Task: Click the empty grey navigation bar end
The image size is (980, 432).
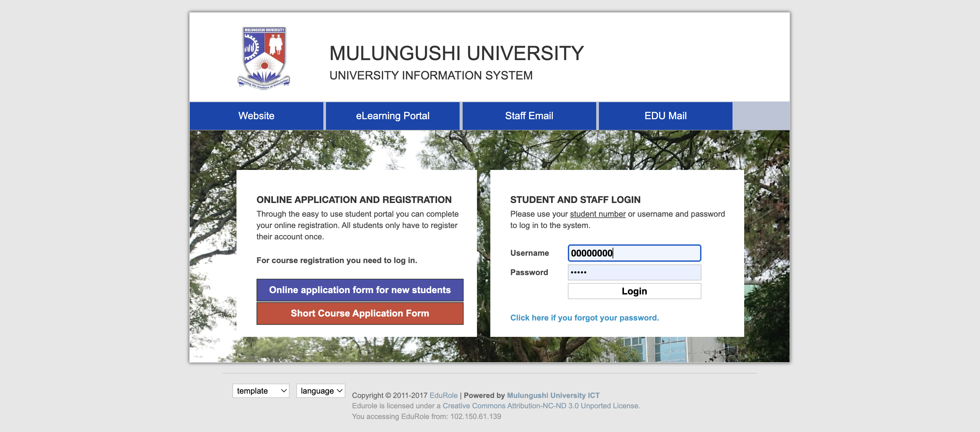Action: [761, 116]
